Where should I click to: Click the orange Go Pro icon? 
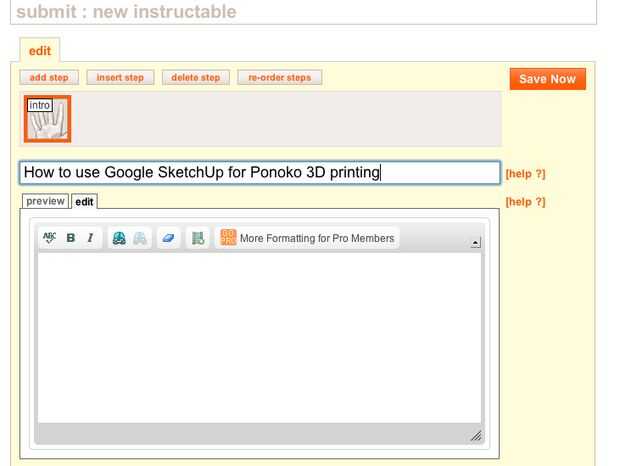click(x=228, y=238)
